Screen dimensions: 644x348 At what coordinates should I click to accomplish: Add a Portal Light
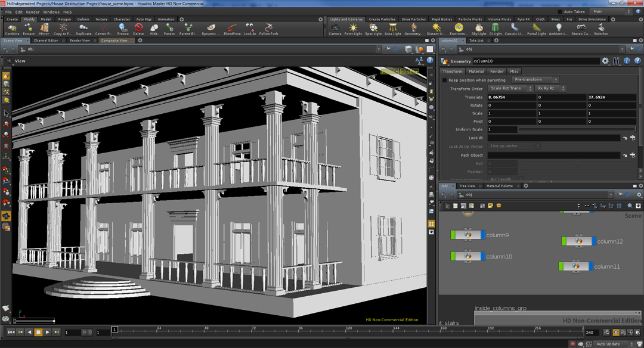[537, 29]
